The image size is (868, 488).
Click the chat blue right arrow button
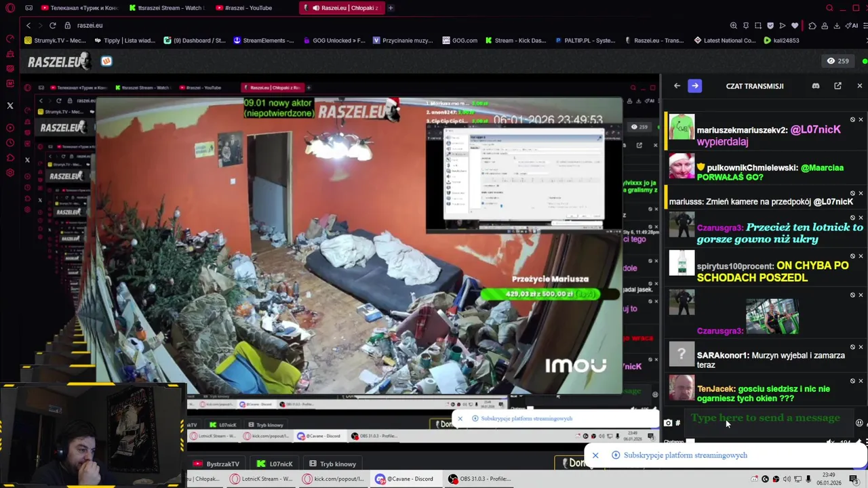point(694,86)
